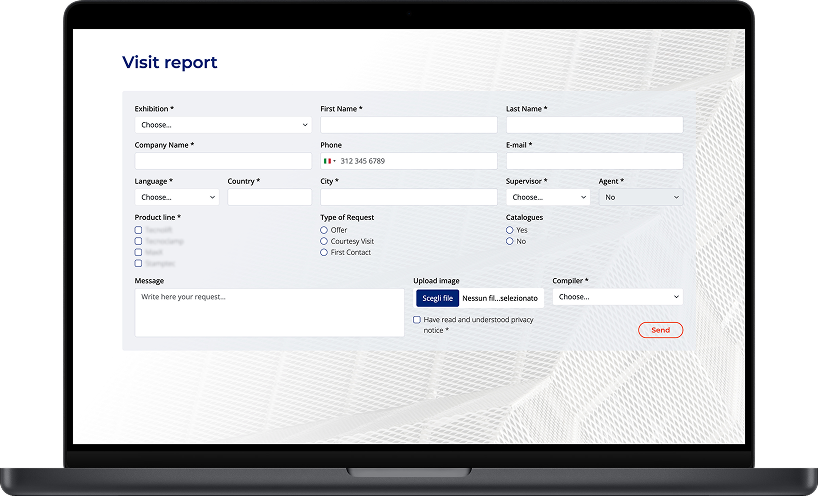Open the Exhibition dropdown
Screen dimensions: 818x496
click(x=223, y=125)
